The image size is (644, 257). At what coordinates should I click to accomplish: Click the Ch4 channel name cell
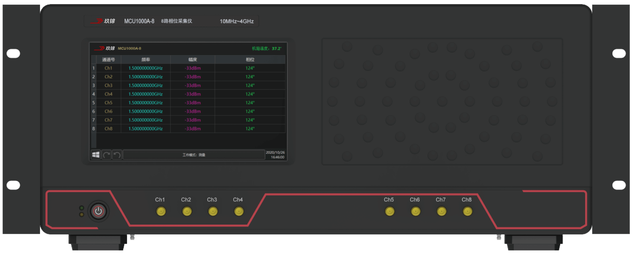(108, 94)
